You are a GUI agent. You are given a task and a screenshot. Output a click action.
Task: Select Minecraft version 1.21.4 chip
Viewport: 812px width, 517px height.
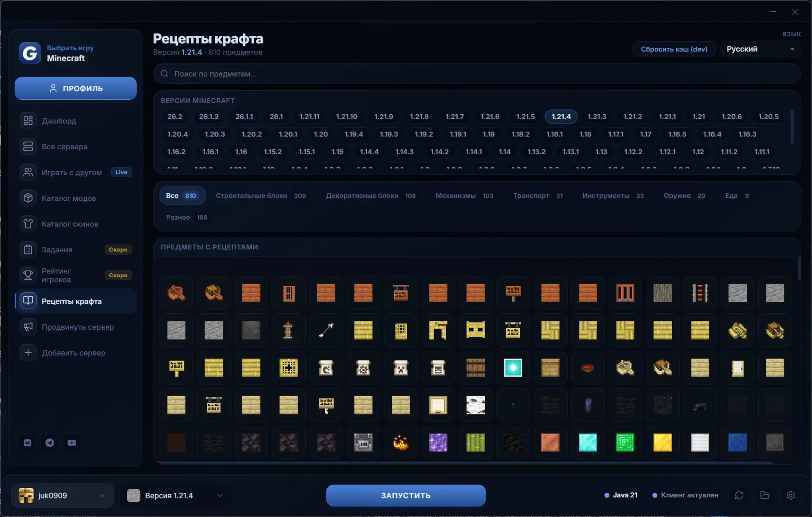click(x=561, y=117)
